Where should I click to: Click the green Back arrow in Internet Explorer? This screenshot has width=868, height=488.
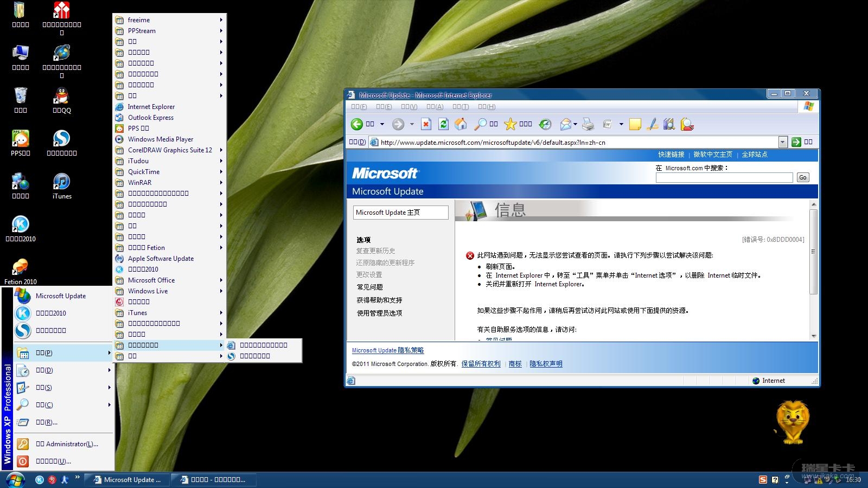coord(356,124)
